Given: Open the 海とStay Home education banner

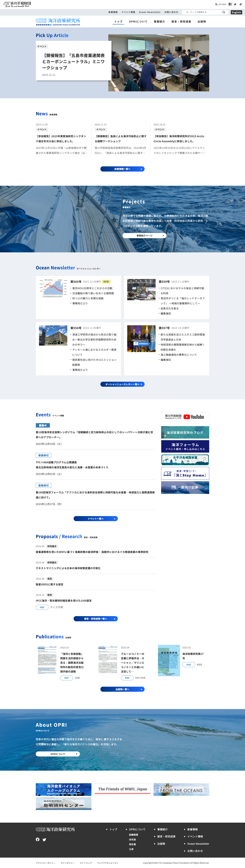Looking at the screenshot, I should point(185,473).
